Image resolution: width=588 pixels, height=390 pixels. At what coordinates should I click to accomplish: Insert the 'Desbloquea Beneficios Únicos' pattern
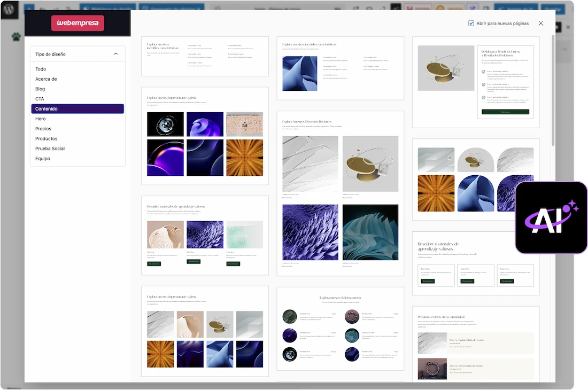(x=475, y=82)
